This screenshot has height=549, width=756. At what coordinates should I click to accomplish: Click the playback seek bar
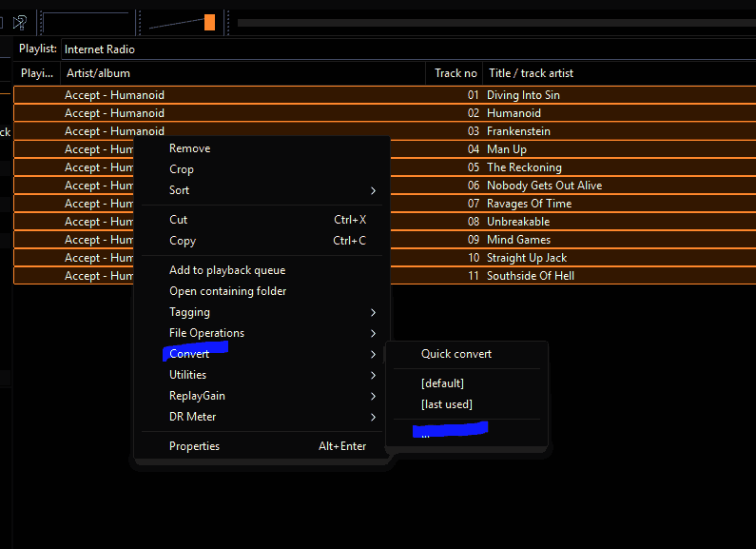tap(496, 23)
